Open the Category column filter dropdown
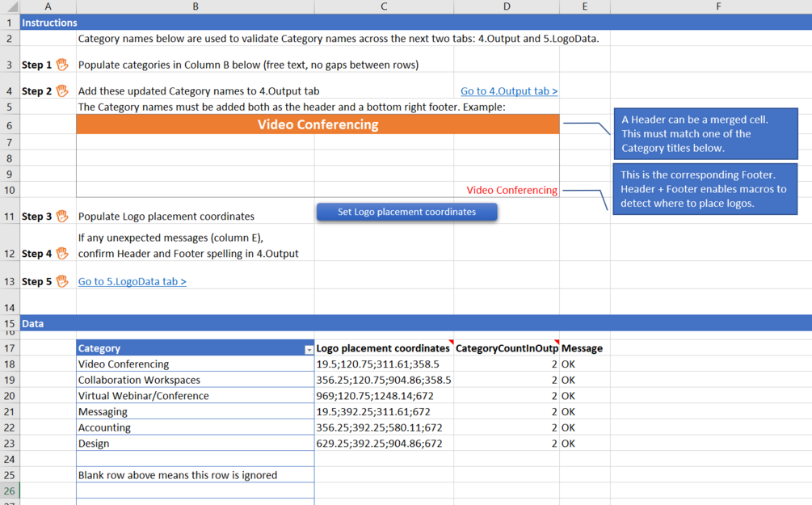The width and height of the screenshot is (812, 505). click(309, 350)
